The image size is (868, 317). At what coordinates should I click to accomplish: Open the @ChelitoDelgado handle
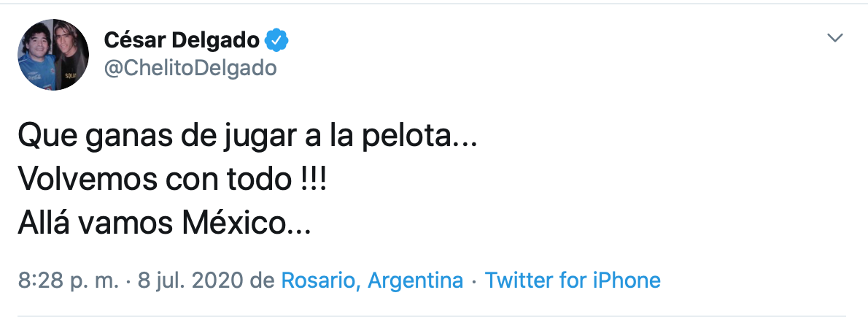[190, 68]
